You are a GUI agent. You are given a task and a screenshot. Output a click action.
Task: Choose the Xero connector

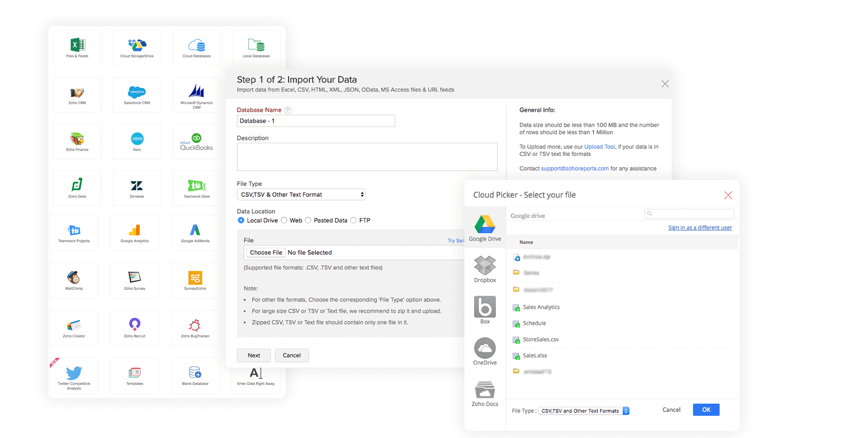[x=137, y=141]
